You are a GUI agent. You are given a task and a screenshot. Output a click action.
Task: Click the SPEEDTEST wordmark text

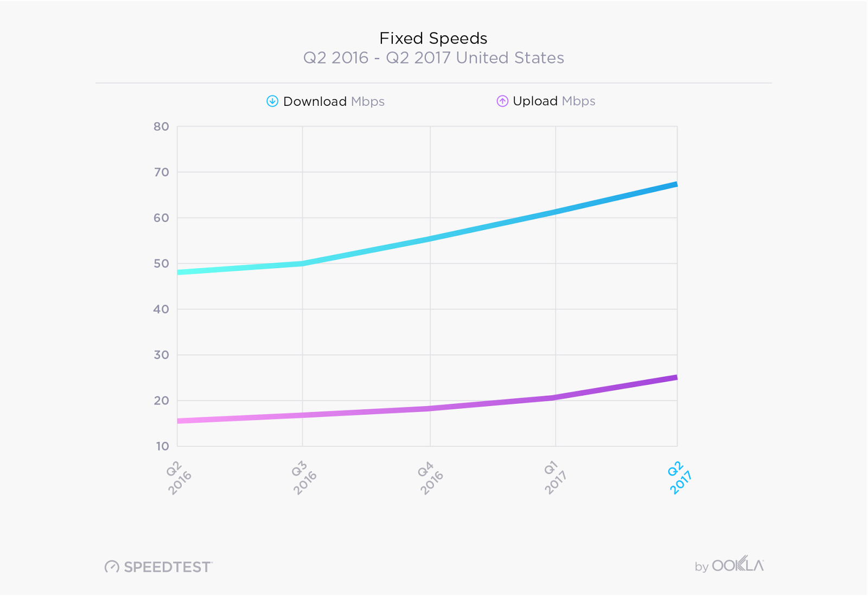[x=168, y=567]
